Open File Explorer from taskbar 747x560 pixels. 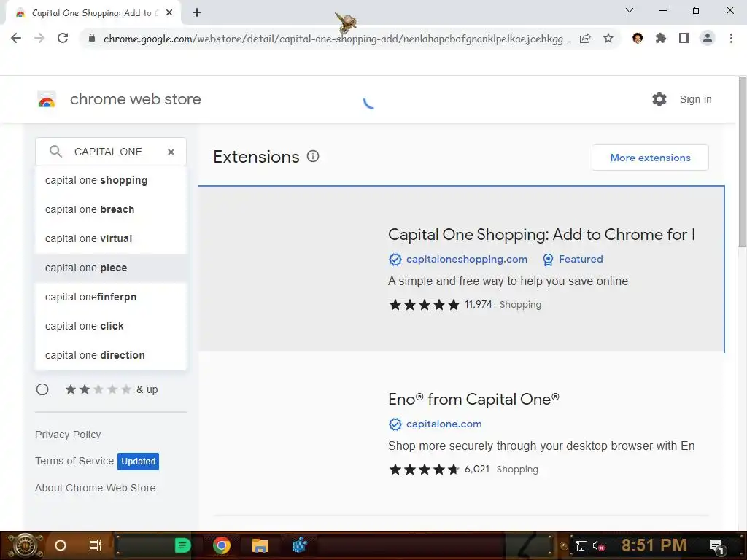[260, 545]
